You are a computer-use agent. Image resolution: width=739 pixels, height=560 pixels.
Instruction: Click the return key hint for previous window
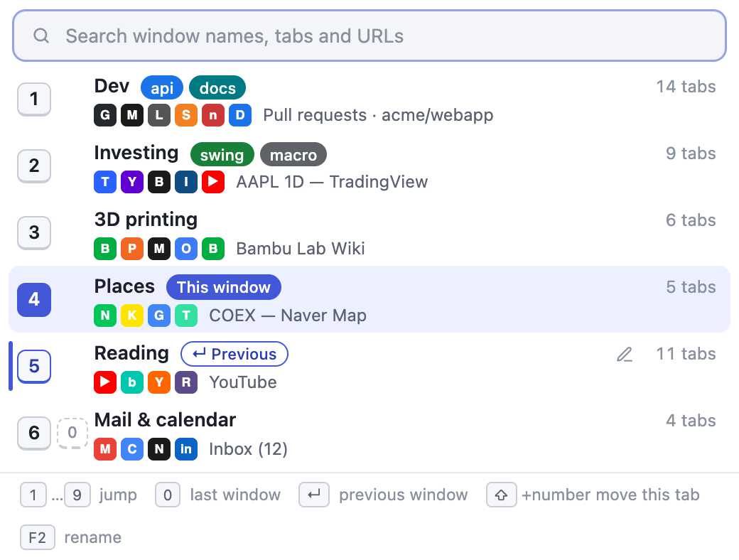(x=314, y=495)
